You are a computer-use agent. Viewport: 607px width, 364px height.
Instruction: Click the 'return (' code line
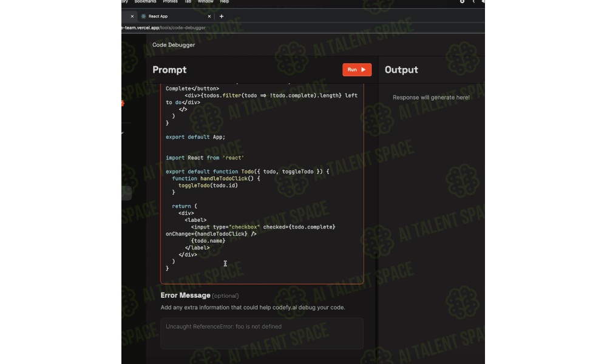point(185,206)
